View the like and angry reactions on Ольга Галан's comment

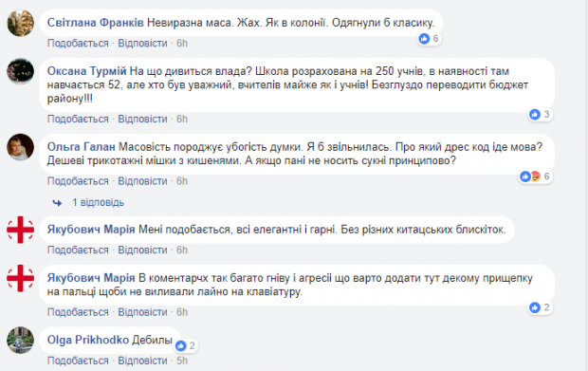(x=536, y=176)
